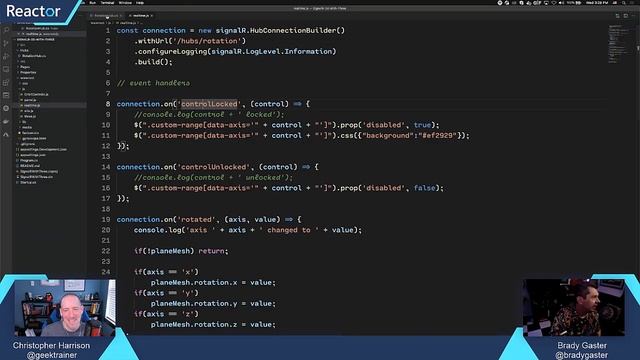640x360 pixels.
Task: Open the Help menu
Action: click(x=140, y=2)
